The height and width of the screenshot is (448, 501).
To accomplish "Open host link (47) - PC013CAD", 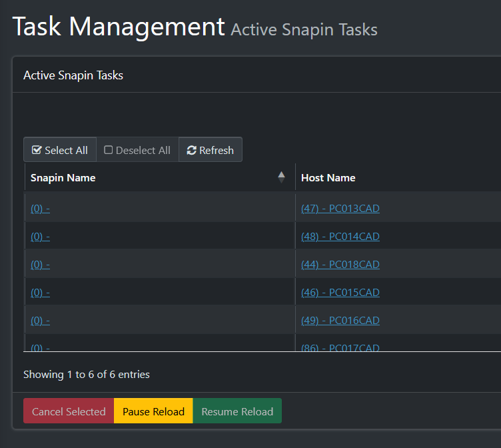I will pyautogui.click(x=340, y=209).
